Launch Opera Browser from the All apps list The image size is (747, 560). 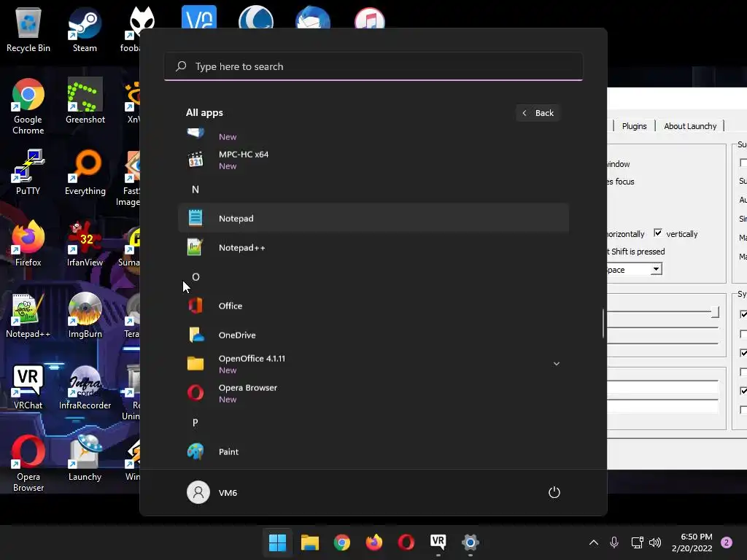click(x=373, y=393)
